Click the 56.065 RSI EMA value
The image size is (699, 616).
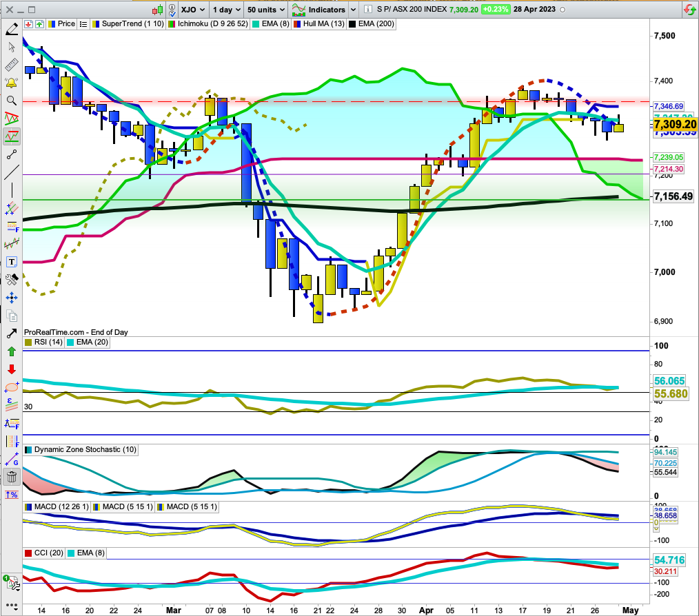(x=669, y=380)
